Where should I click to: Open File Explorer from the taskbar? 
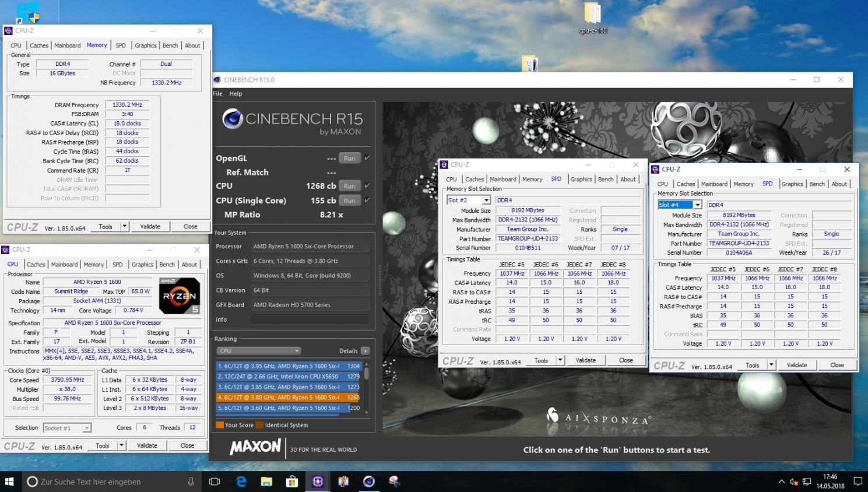266,482
